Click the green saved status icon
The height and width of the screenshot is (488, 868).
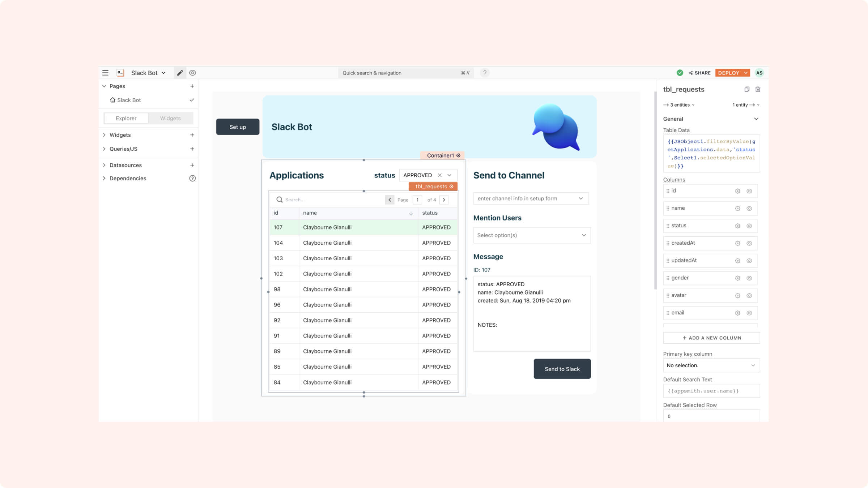(x=680, y=73)
